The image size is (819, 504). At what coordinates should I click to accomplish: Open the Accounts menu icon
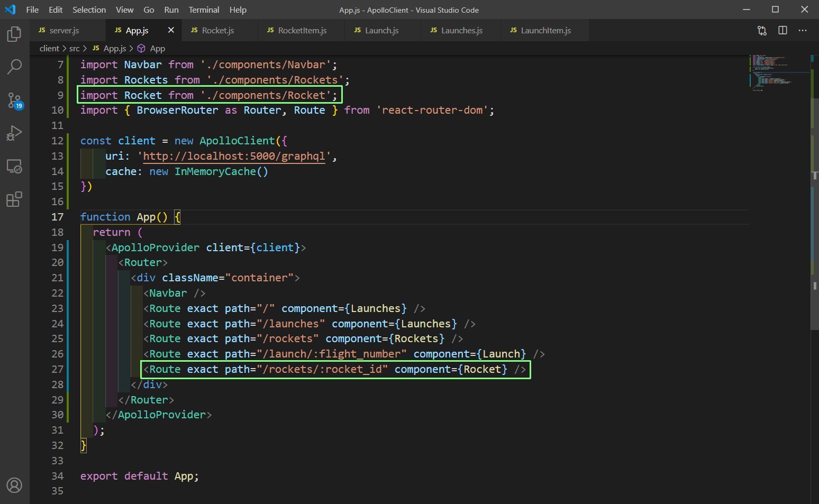[14, 485]
